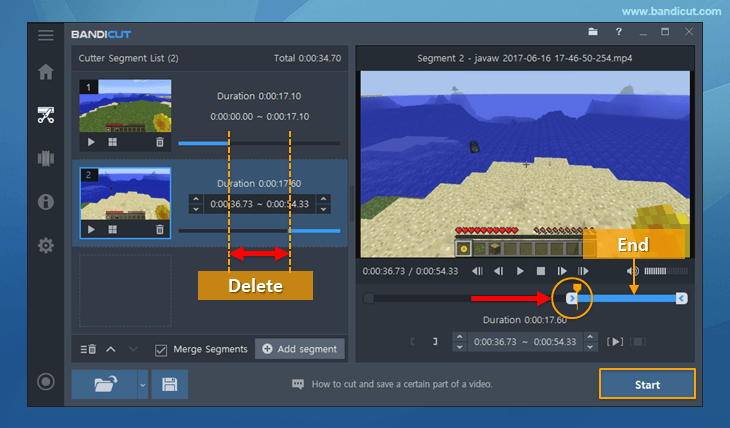
Task: Open output folder icon in title bar
Action: [x=593, y=32]
